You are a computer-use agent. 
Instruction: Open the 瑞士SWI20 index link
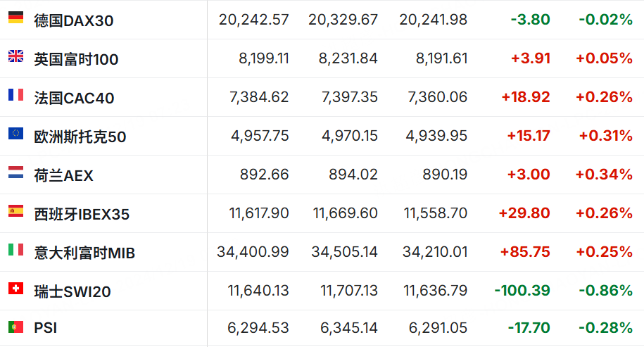pos(72,291)
